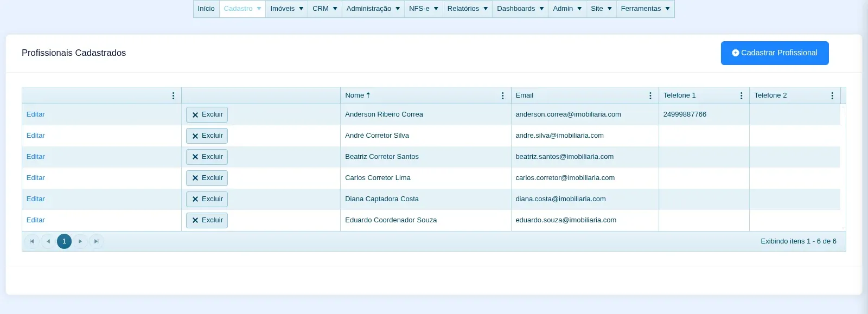Viewport: 868px width, 314px height.
Task: Select name Eduardo Coordenador Souza
Action: click(x=391, y=220)
